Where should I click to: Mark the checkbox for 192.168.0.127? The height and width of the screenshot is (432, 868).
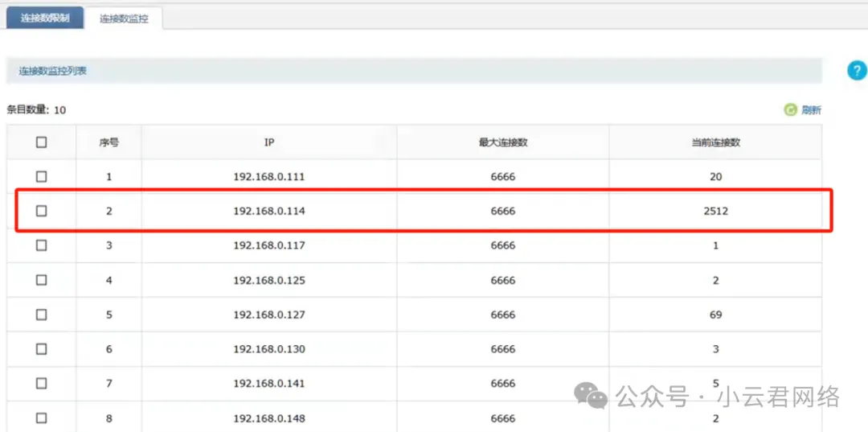42,315
